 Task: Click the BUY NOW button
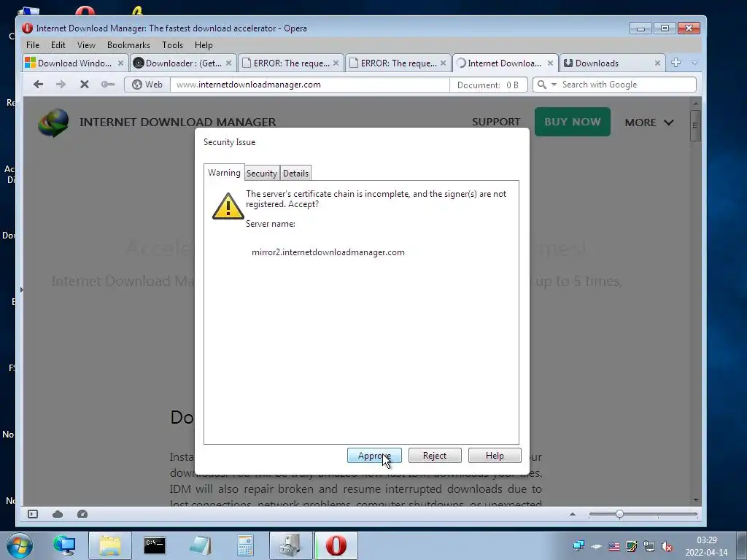click(x=572, y=122)
